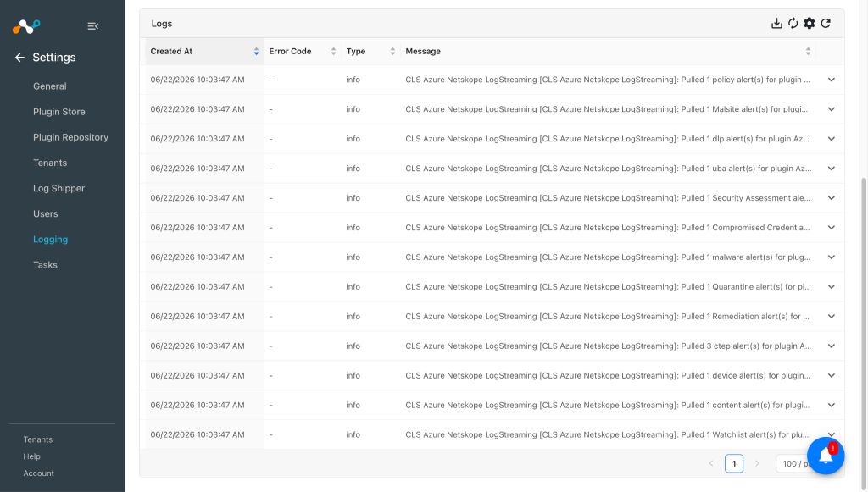Screen dimensions: 868x492
Task: Expand the Security Assessment log row
Action: click(x=831, y=198)
